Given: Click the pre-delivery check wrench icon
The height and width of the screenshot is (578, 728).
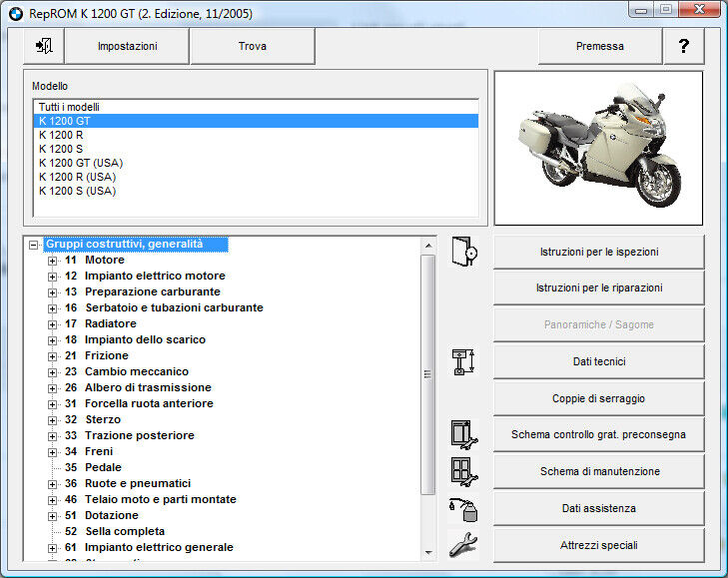Looking at the screenshot, I should click(x=464, y=435).
